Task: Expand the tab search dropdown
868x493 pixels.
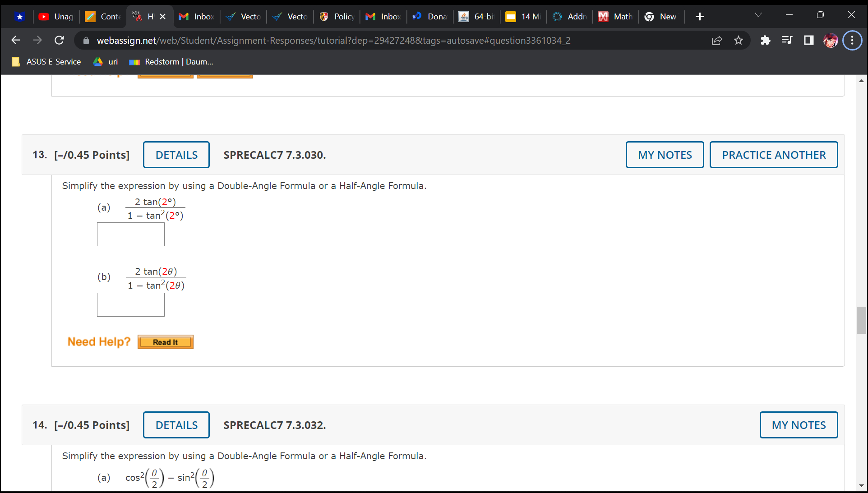Action: pyautogui.click(x=758, y=15)
